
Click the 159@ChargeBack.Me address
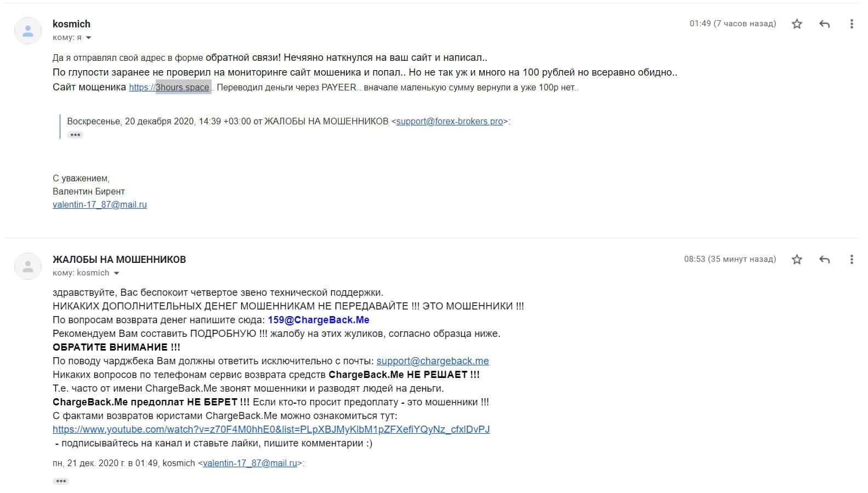tap(319, 320)
